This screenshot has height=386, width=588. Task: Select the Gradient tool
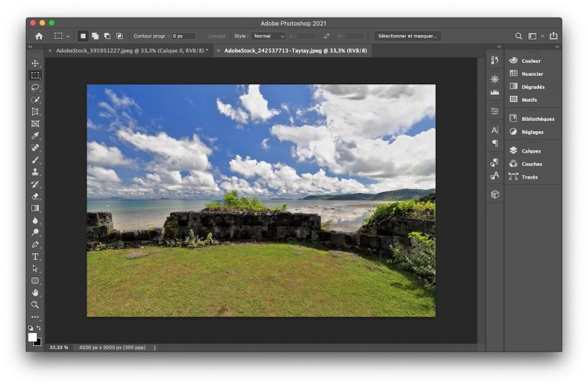point(35,208)
